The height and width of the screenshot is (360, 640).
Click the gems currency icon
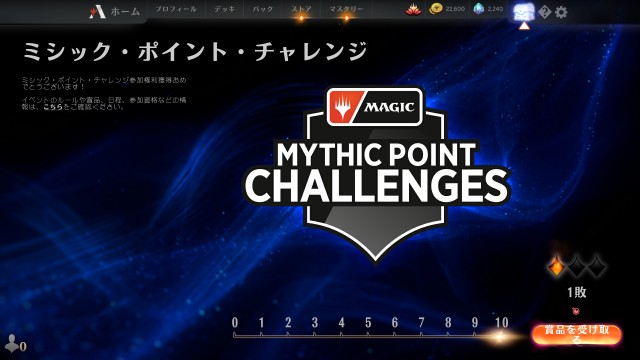click(478, 9)
